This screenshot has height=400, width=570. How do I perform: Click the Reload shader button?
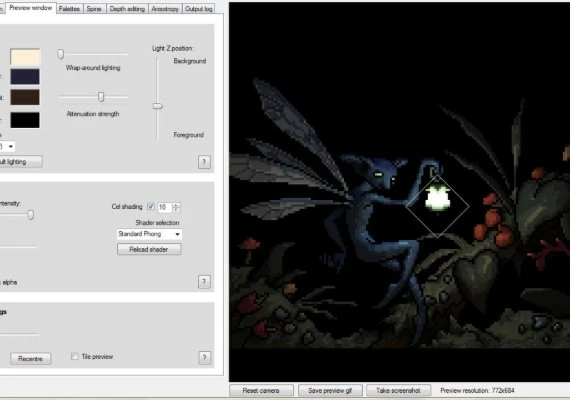[149, 249]
